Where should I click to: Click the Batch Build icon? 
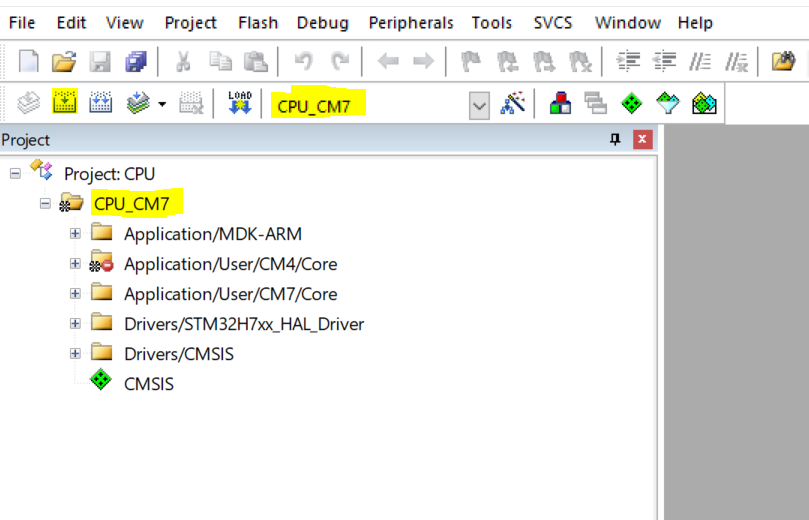138,102
